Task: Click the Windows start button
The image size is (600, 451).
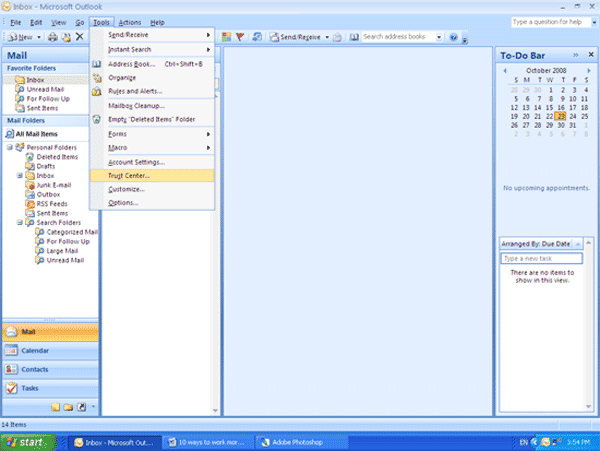Action: pyautogui.click(x=28, y=442)
